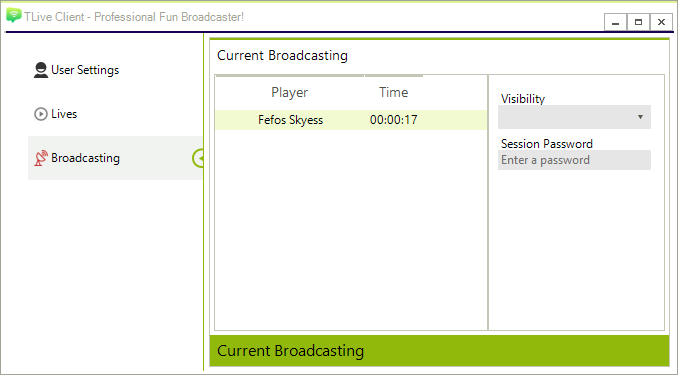Viewport: 678px width, 375px height.
Task: Open the Visibility dropdown
Action: (x=574, y=117)
